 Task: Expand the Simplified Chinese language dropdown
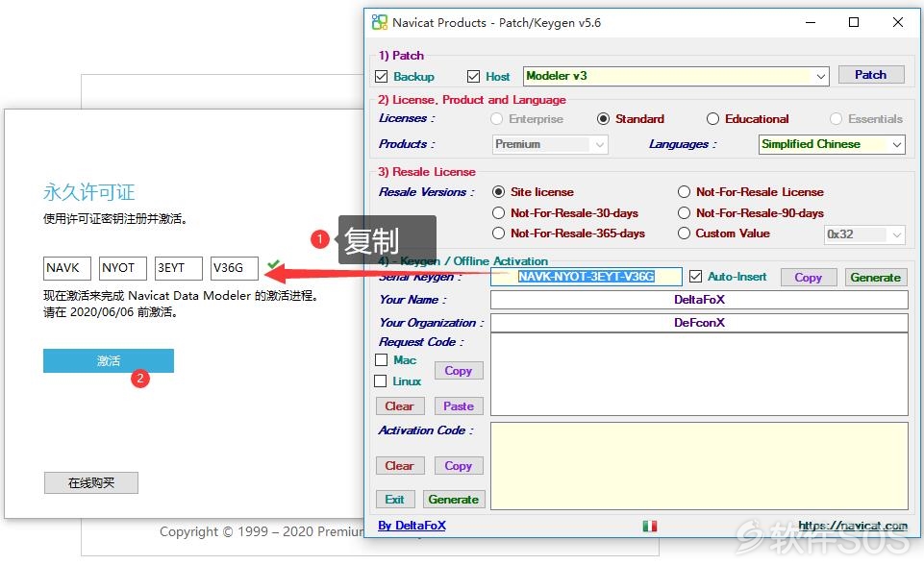(x=832, y=144)
